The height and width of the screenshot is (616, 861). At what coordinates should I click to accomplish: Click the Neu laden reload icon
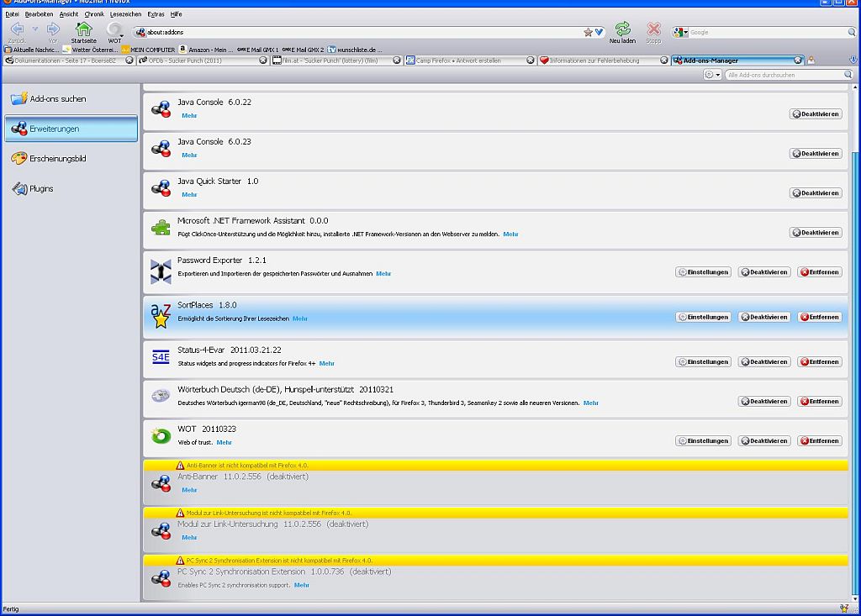click(x=622, y=29)
